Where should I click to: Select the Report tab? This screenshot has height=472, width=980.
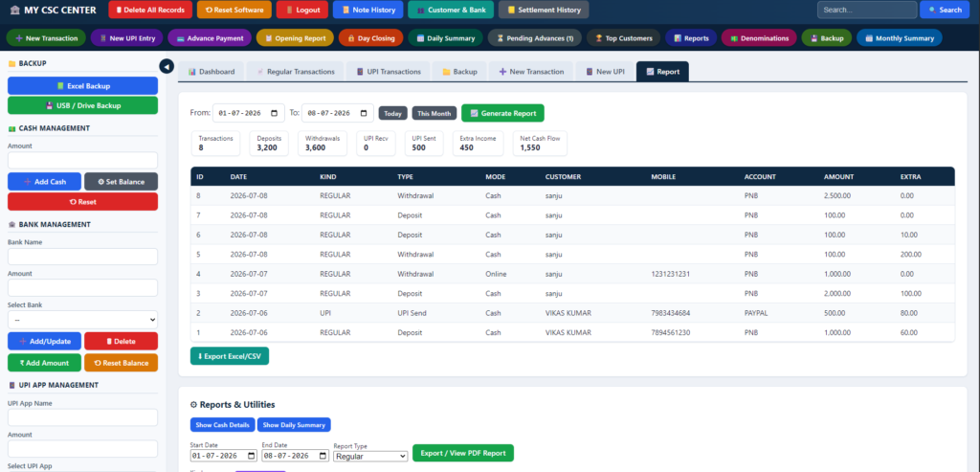(x=662, y=72)
